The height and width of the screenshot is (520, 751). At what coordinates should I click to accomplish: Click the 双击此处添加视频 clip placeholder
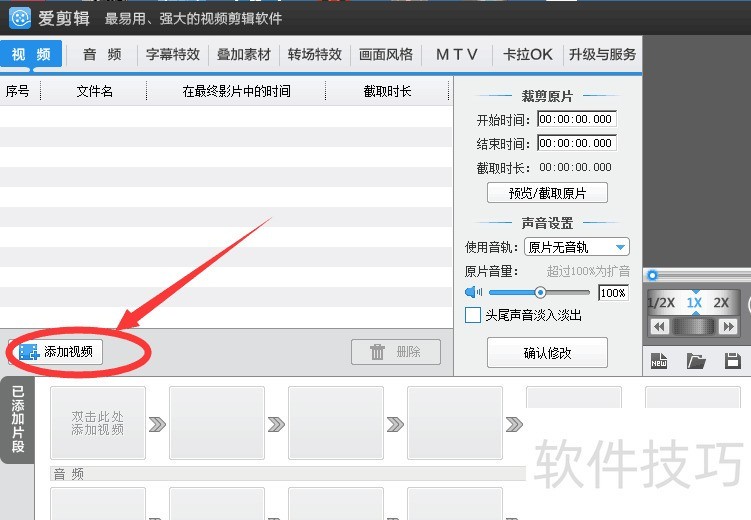(98, 423)
